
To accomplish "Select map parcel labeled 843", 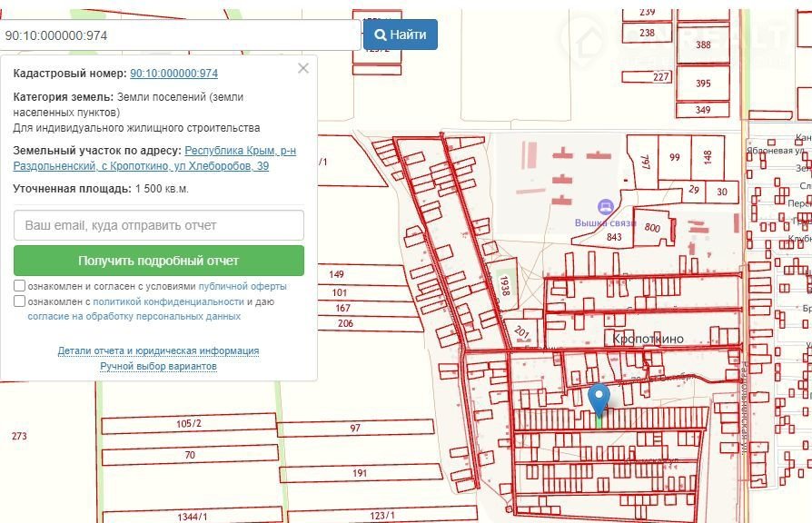I will tap(615, 238).
